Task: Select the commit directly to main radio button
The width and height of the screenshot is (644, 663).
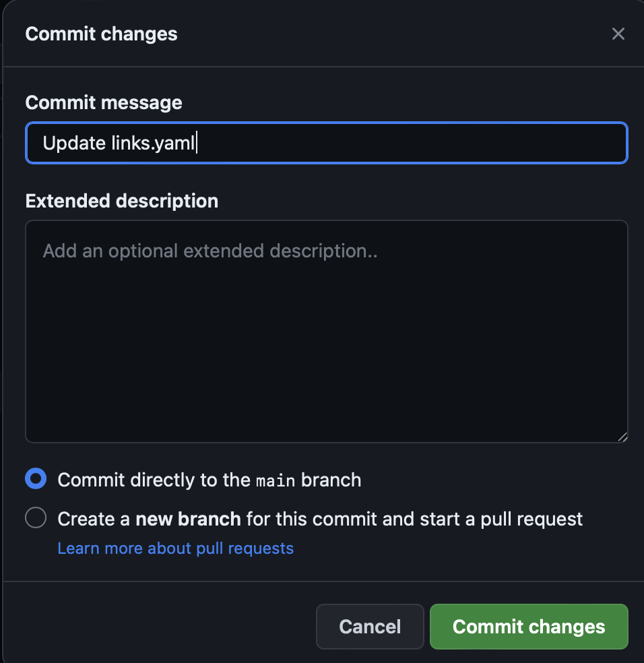Action: pyautogui.click(x=36, y=479)
